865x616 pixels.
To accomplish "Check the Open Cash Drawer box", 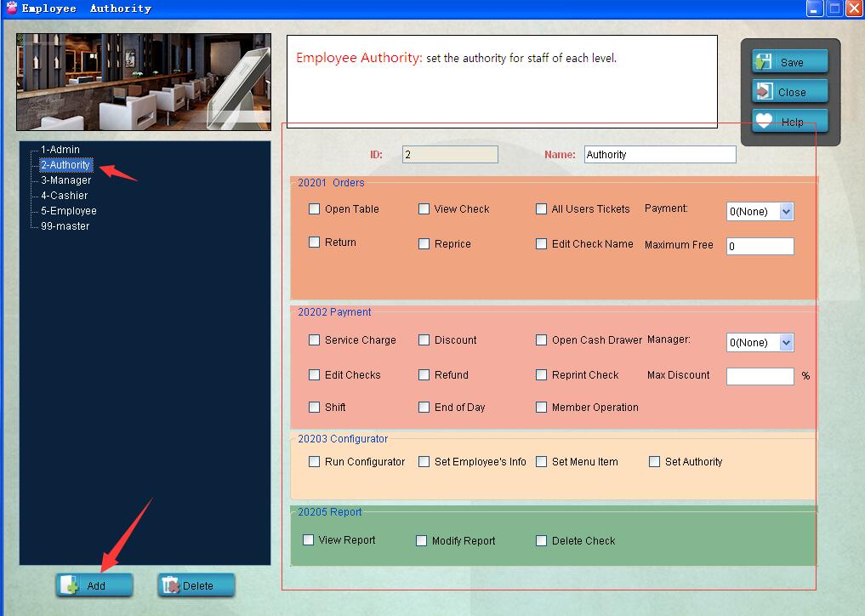I will pos(541,339).
